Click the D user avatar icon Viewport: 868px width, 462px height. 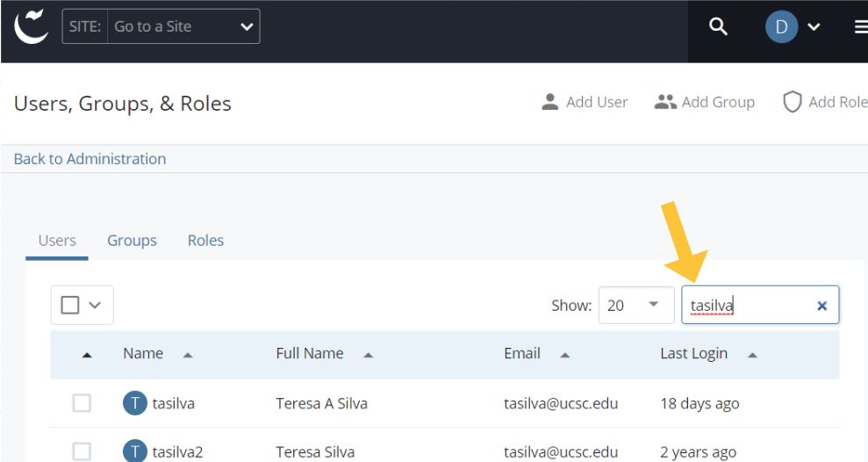pos(782,26)
